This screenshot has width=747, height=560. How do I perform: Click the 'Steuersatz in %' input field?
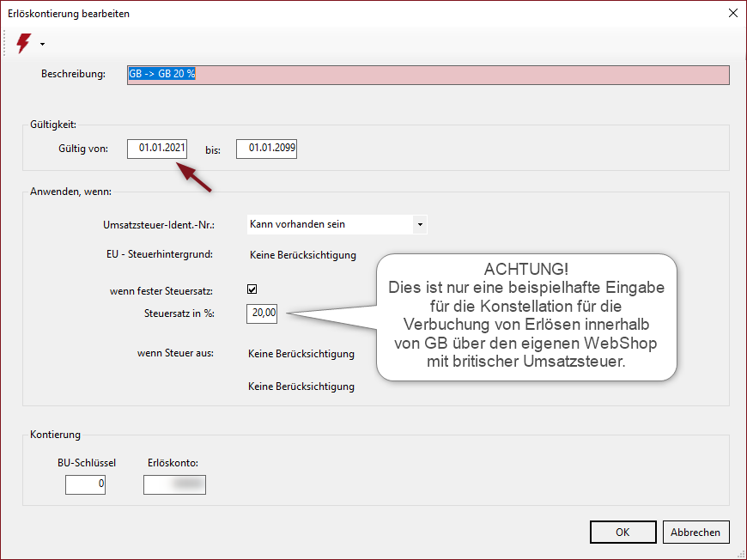(x=262, y=313)
